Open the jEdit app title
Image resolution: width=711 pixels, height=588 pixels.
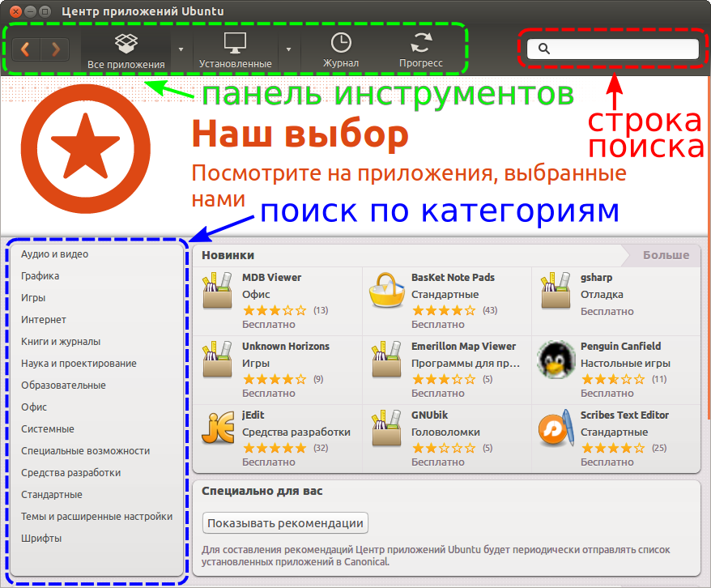[253, 415]
